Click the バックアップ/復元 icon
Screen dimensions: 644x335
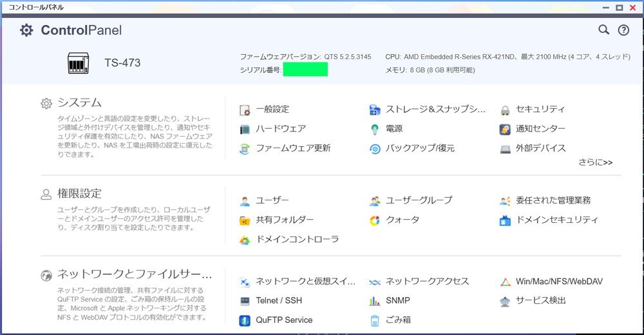tap(375, 149)
